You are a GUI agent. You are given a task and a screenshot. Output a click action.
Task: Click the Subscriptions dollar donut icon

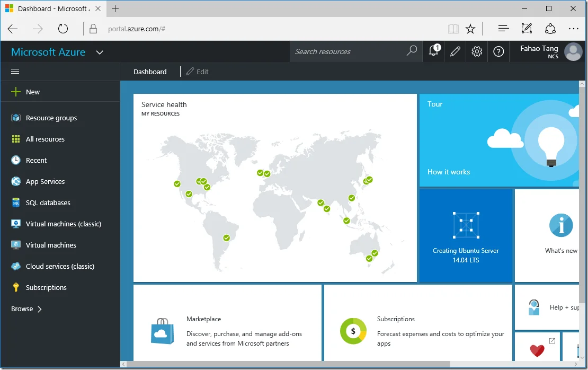pos(353,331)
